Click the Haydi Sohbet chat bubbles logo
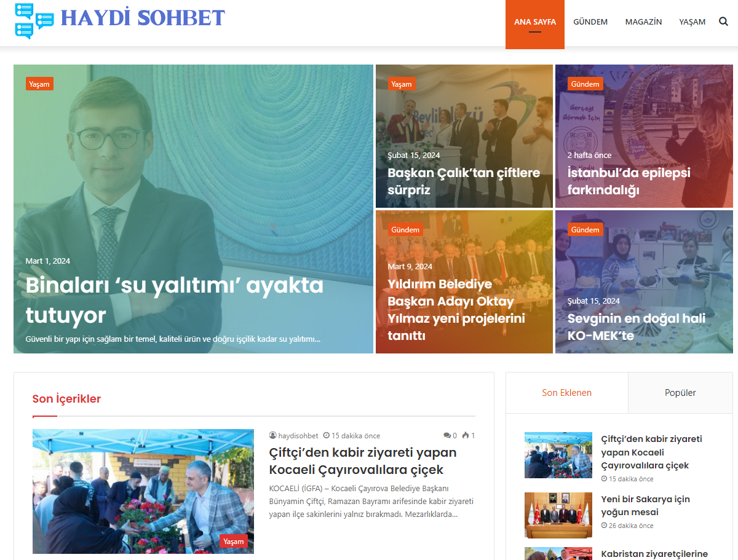738x560 pixels. [x=34, y=21]
